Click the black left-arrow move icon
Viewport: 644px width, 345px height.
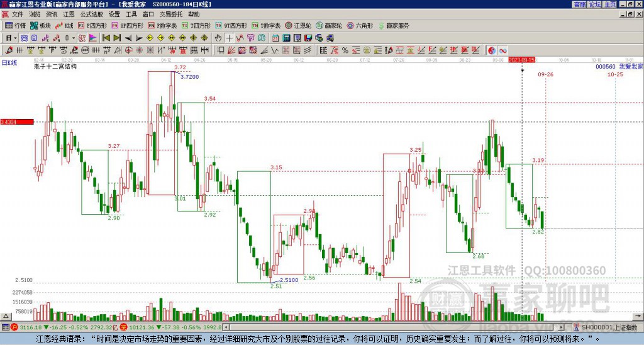[x=128, y=38]
